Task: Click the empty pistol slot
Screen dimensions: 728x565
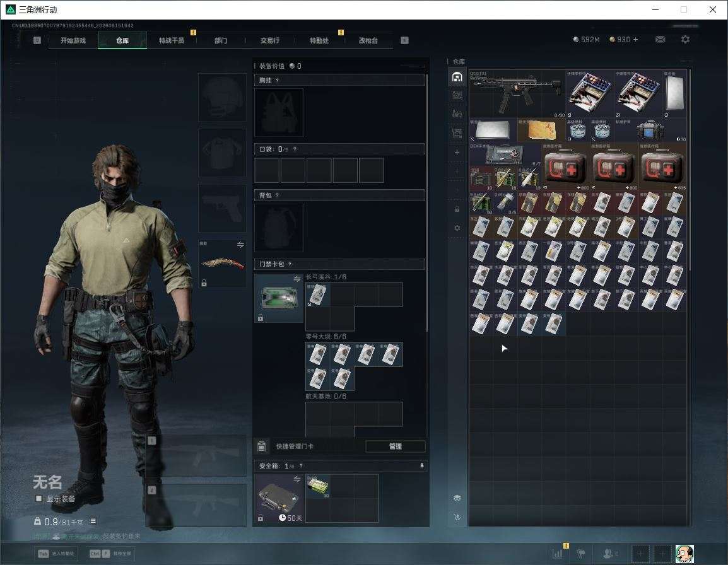Action: pyautogui.click(x=222, y=208)
